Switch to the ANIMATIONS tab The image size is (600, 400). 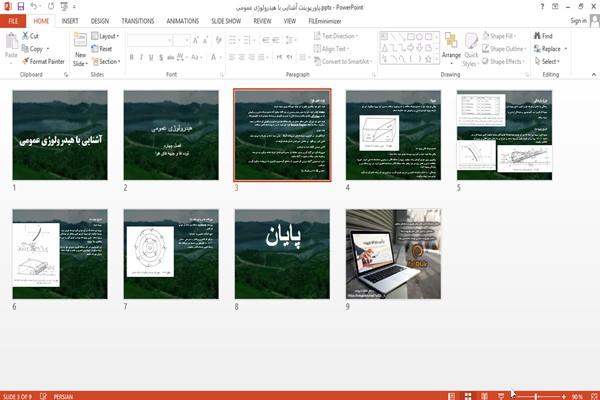(x=183, y=21)
